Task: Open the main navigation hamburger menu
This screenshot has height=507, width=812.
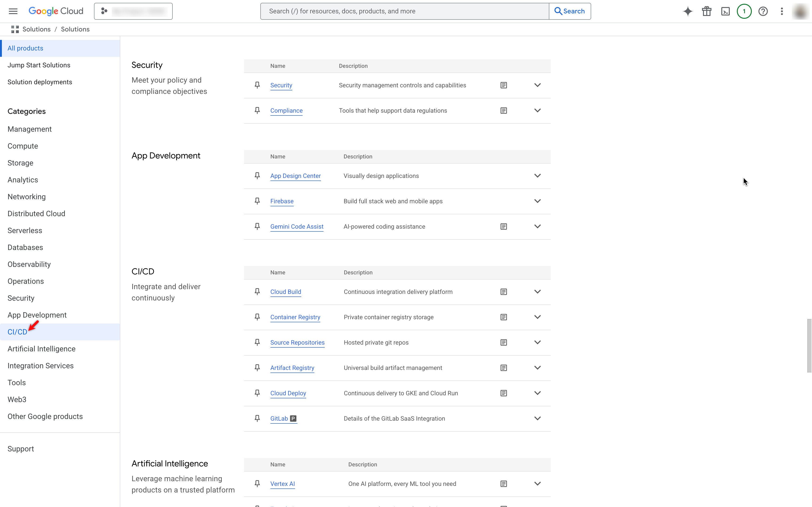Action: pos(13,11)
